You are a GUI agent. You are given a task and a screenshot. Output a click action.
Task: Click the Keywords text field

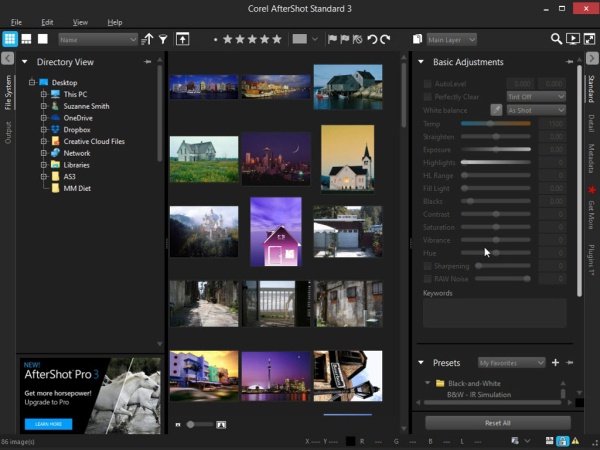click(x=494, y=313)
